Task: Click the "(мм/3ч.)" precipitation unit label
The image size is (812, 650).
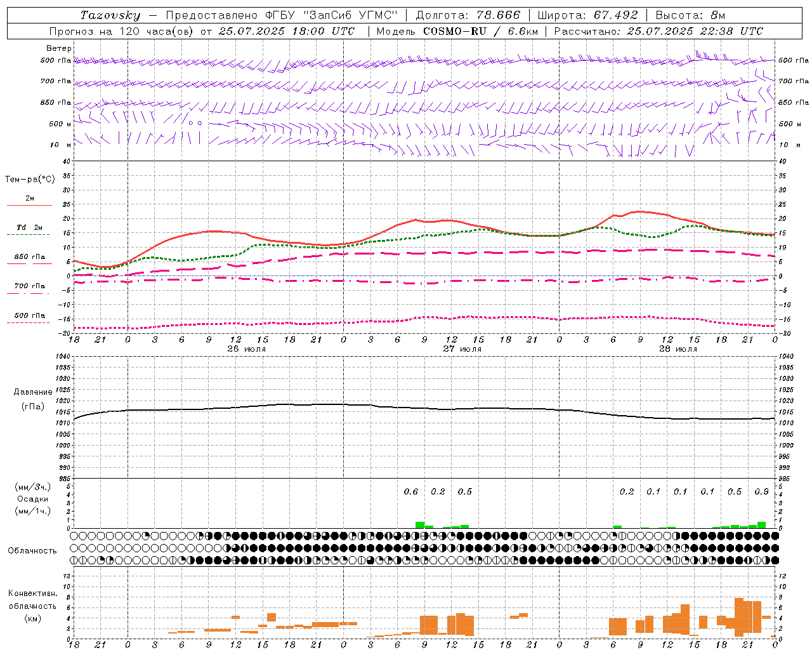Action: 33,487
